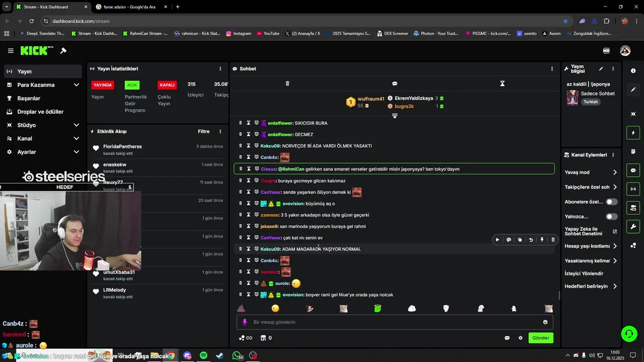Image resolution: width=644 pixels, height=362 pixels.
Task: Click the Filtre button in Etkinlik Akışı
Action: tap(204, 132)
